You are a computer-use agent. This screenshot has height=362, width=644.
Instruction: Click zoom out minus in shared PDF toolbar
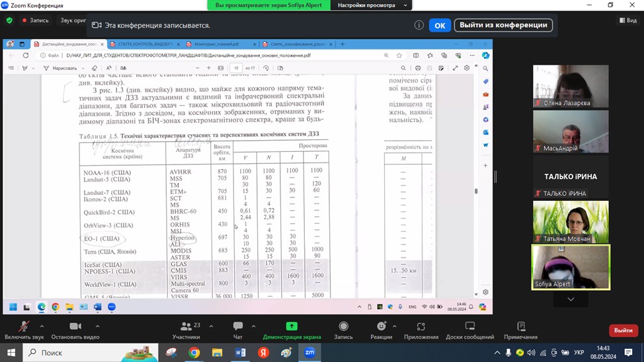(x=198, y=68)
